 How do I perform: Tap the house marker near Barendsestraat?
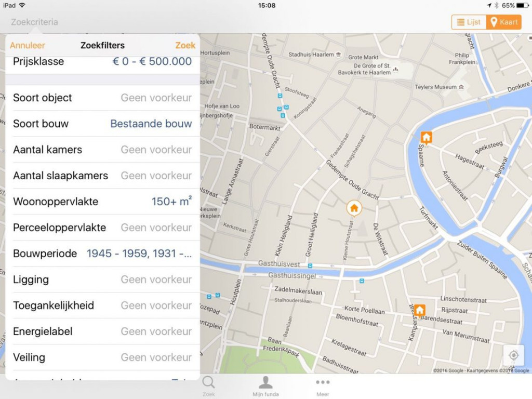(x=419, y=310)
